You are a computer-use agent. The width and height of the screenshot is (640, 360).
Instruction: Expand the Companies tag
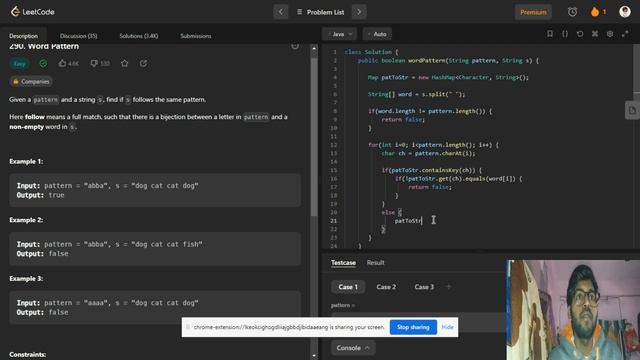(31, 82)
